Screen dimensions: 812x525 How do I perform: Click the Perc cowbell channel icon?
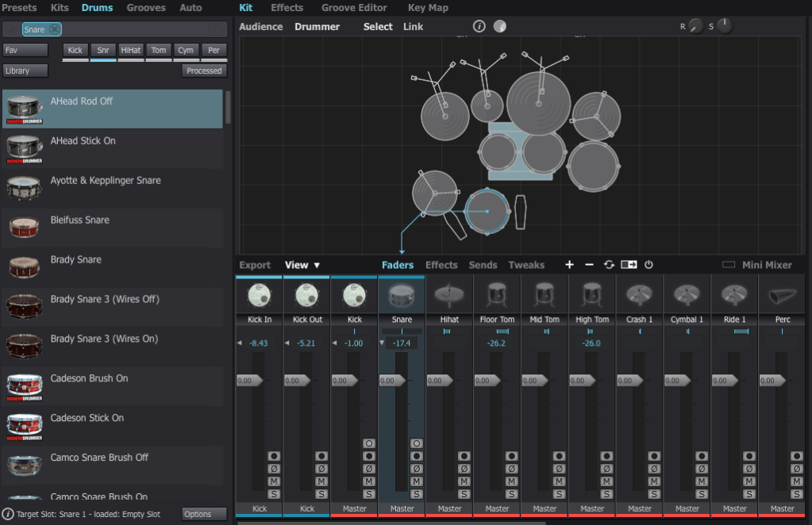point(782,295)
